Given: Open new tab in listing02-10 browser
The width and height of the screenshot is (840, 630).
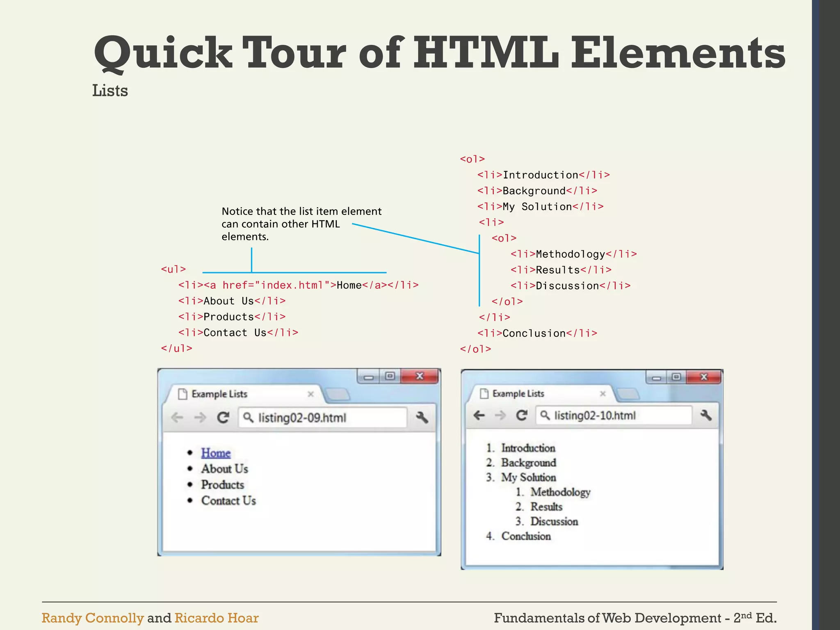Looking at the screenshot, I should (628, 394).
